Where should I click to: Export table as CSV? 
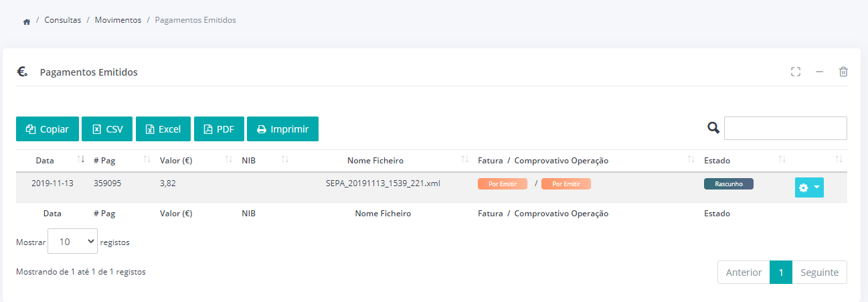pyautogui.click(x=107, y=129)
